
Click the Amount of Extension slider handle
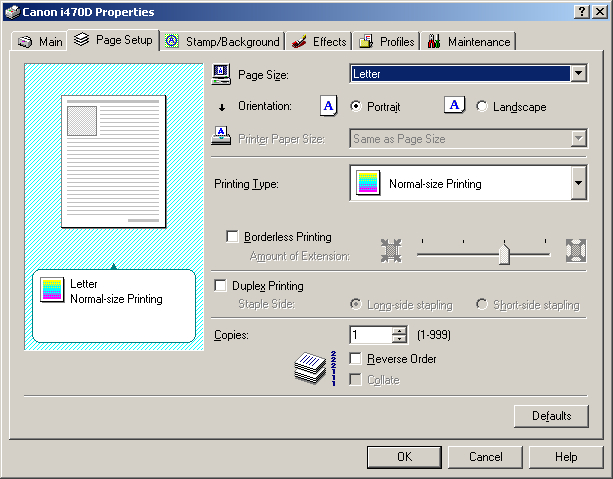(x=504, y=256)
